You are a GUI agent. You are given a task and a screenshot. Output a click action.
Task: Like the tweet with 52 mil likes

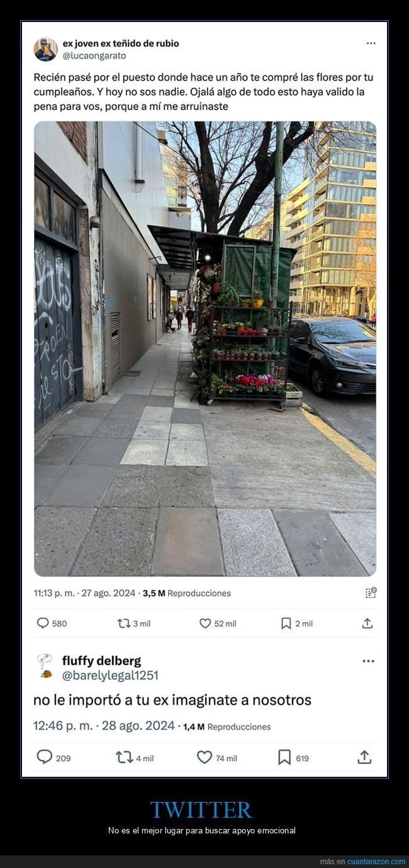click(x=205, y=623)
